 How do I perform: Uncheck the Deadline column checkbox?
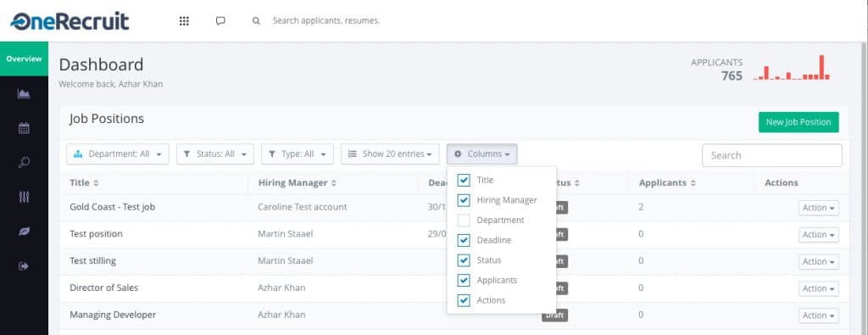point(464,240)
